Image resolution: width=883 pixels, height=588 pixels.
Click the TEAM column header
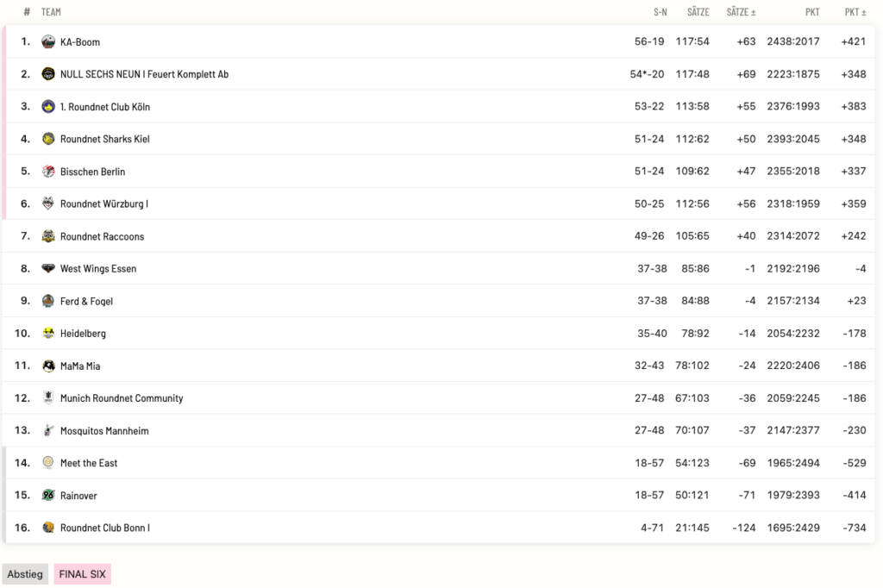pos(51,12)
